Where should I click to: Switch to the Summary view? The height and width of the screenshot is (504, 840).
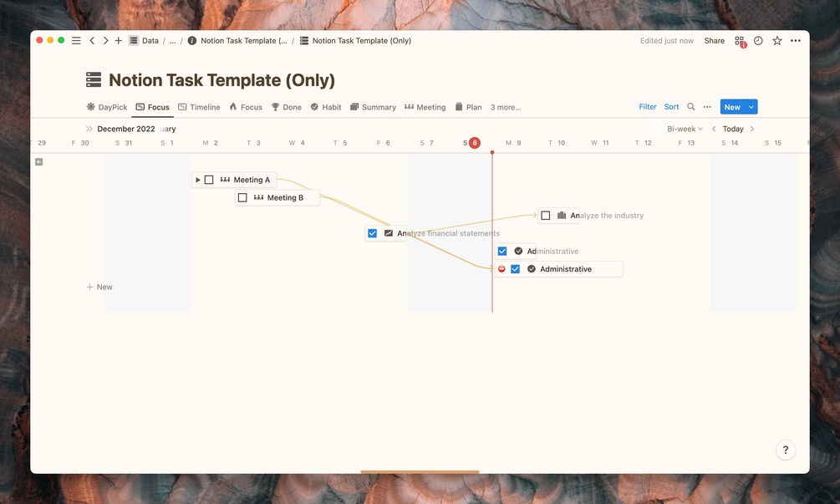click(373, 107)
